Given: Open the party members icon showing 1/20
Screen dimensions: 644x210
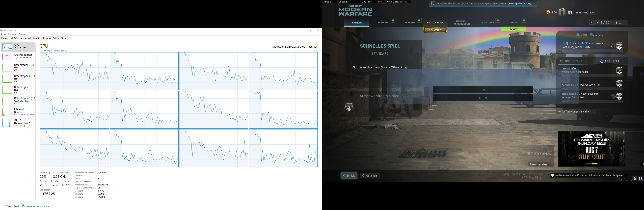Looking at the screenshot, I should point(598,23).
